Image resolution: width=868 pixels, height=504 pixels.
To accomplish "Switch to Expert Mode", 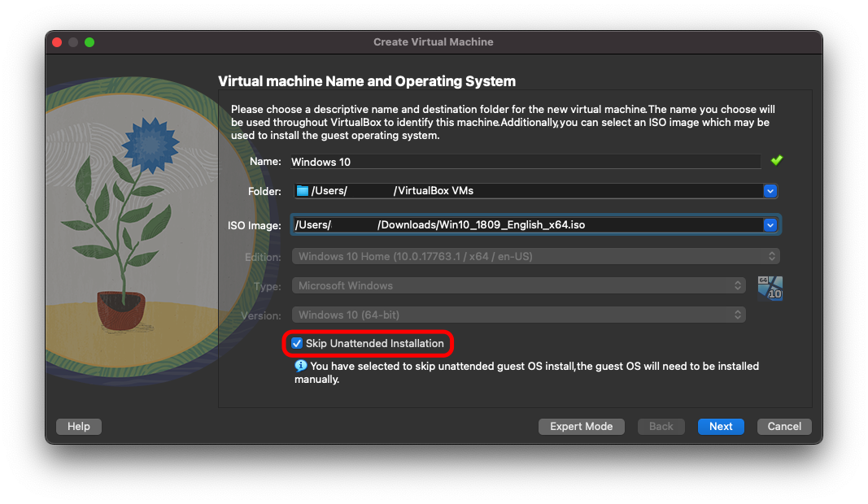I will tap(581, 427).
